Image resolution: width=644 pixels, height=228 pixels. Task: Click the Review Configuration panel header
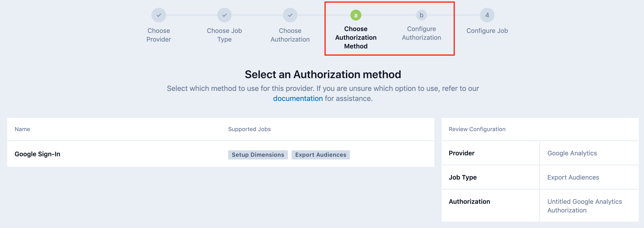[477, 129]
